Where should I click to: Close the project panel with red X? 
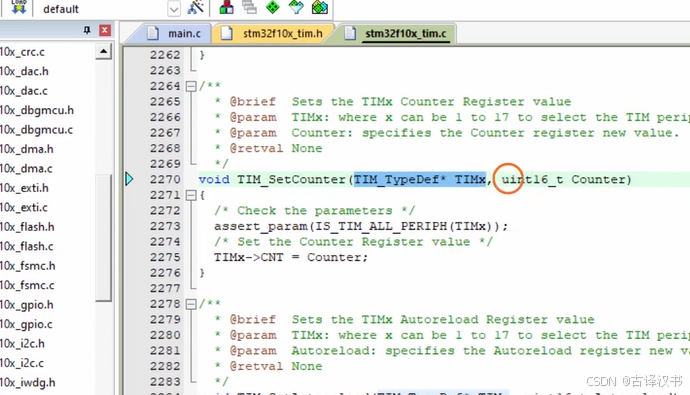click(x=105, y=30)
